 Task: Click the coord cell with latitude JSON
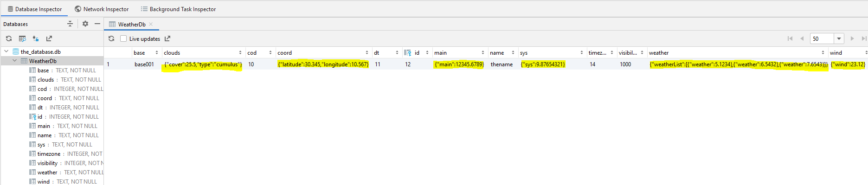coord(323,64)
